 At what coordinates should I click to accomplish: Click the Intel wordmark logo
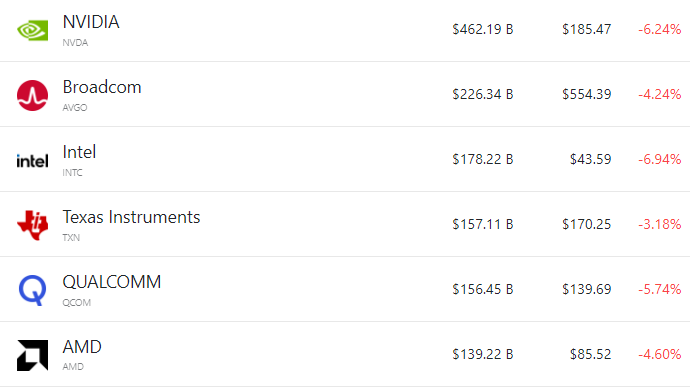33,161
